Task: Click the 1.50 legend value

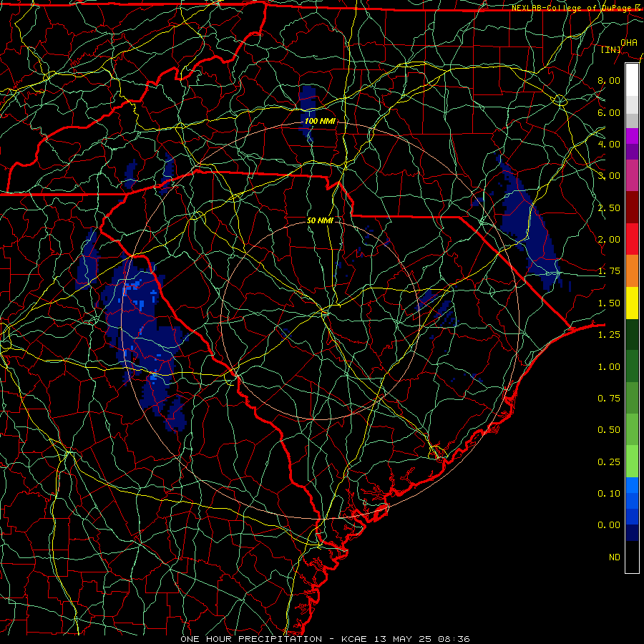Action: 609,303
